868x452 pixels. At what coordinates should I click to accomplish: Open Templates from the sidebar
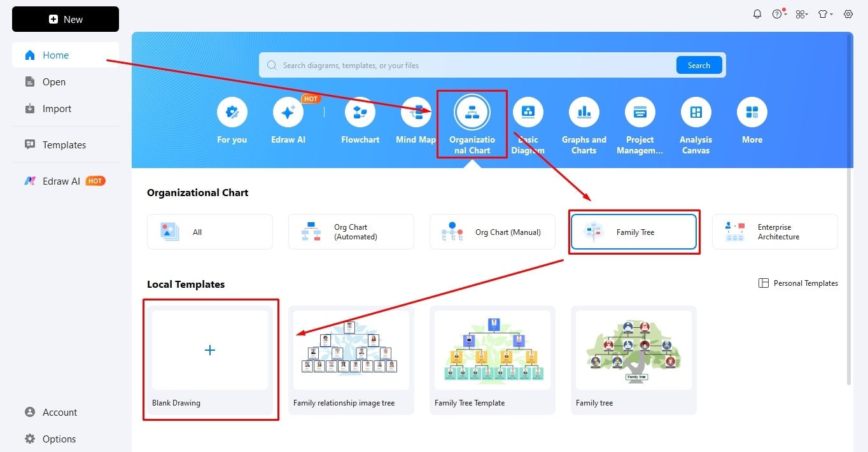pyautogui.click(x=66, y=145)
